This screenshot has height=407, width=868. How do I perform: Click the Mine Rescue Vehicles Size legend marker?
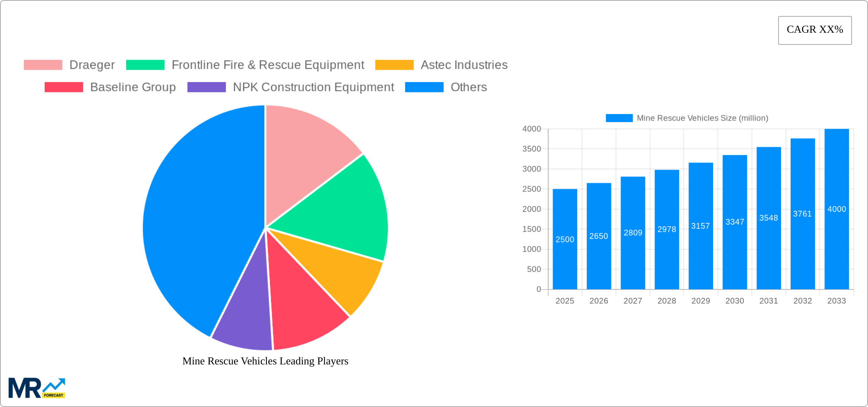pyautogui.click(x=620, y=118)
